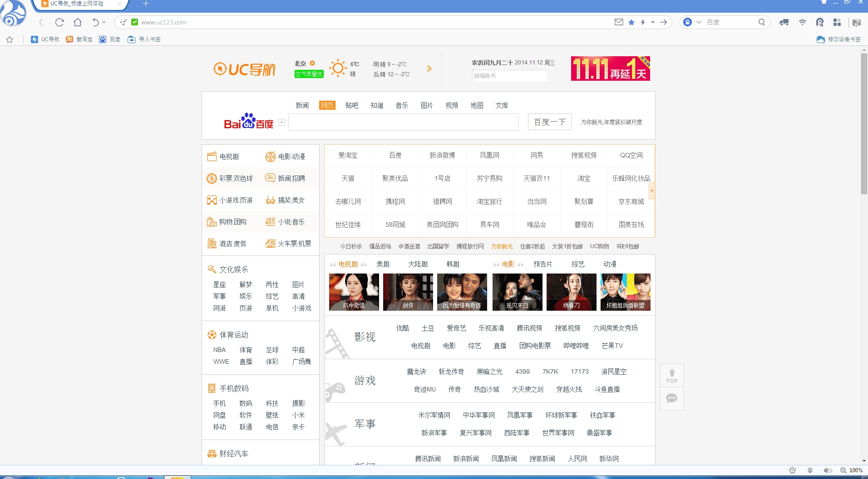Click the go arrow in address bar

pos(664,22)
